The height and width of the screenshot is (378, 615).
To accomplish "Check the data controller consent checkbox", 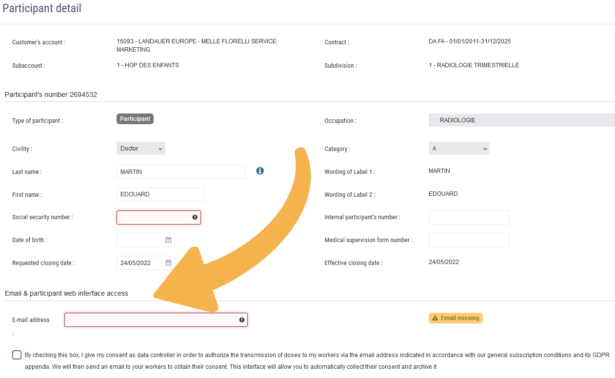I will tap(16, 355).
